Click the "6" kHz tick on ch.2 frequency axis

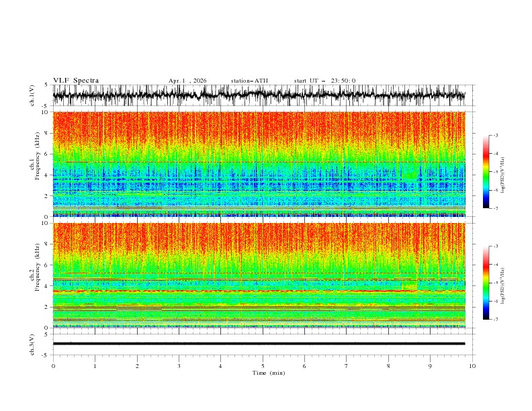coord(46,265)
